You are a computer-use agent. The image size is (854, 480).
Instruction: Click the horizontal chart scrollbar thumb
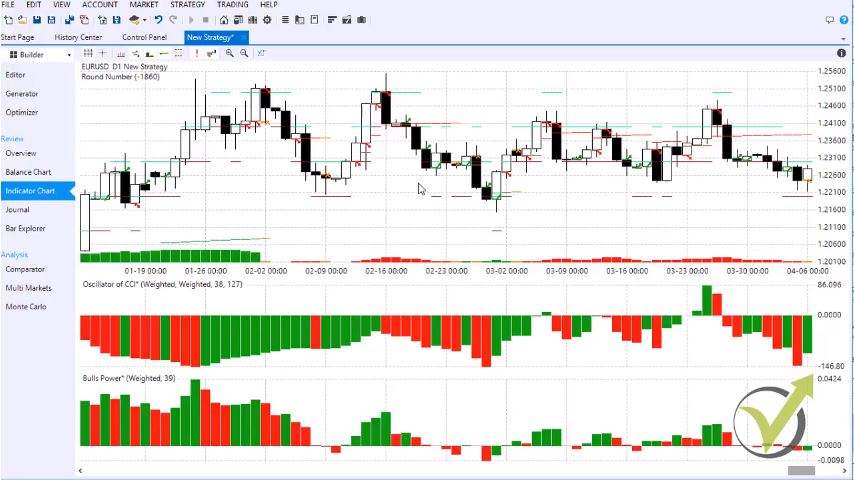click(801, 471)
